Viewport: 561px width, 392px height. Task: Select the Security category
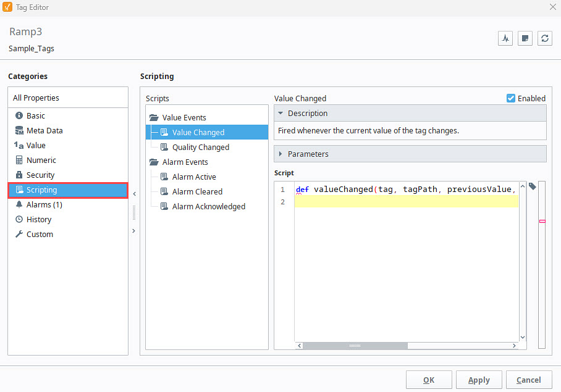[68, 175]
